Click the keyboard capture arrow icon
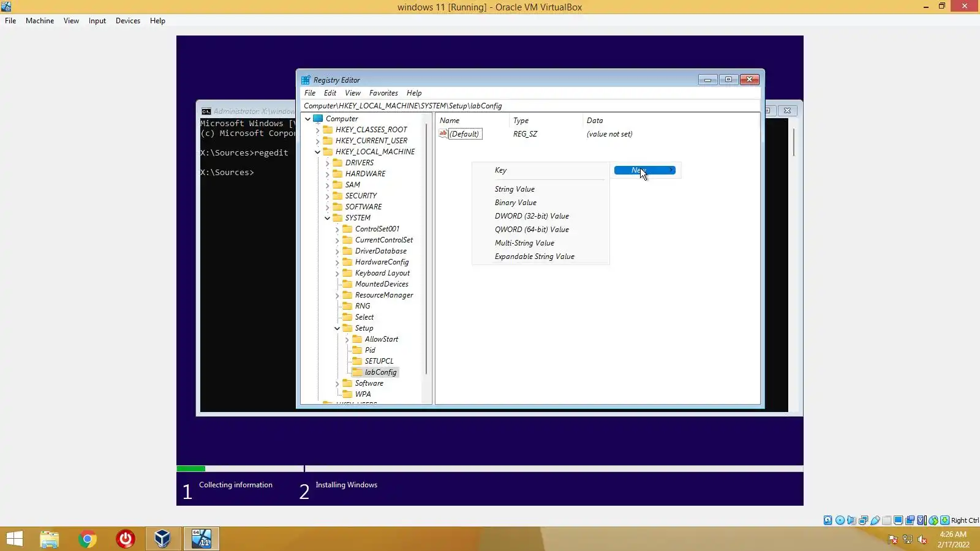The height and width of the screenshot is (551, 980). coord(945,520)
